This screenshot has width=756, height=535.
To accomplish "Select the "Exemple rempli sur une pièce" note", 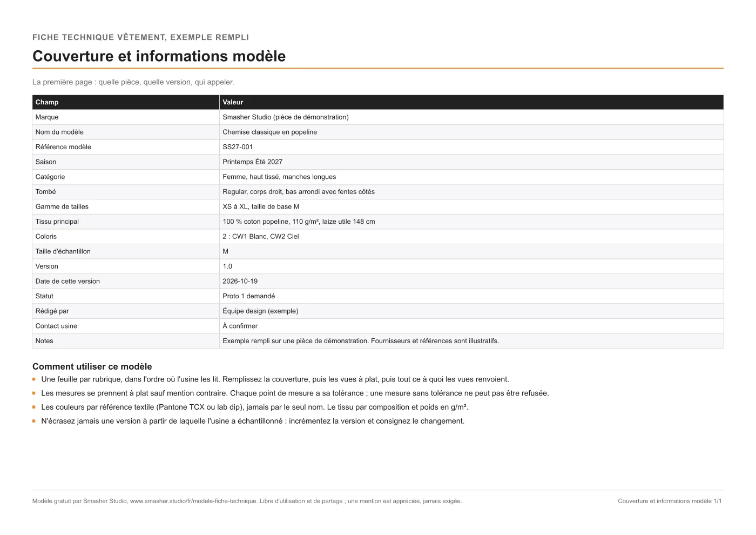I will [361, 341].
